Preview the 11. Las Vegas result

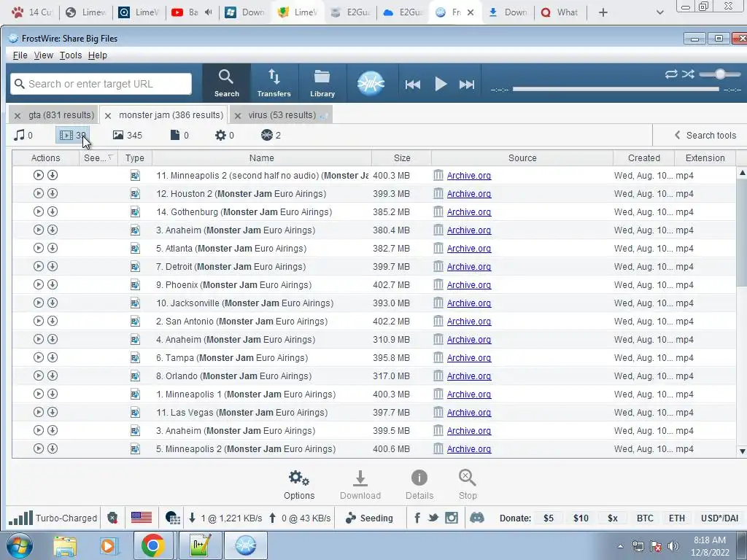pyautogui.click(x=39, y=412)
